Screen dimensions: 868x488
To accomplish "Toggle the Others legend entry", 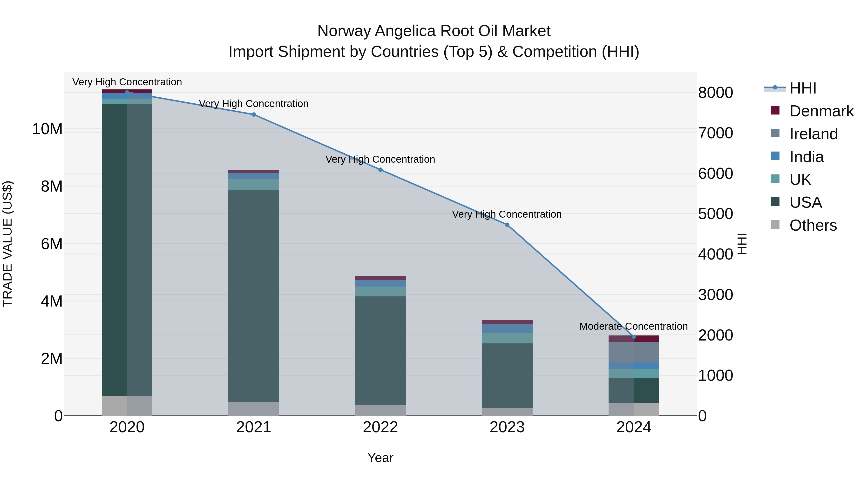I will pyautogui.click(x=804, y=225).
